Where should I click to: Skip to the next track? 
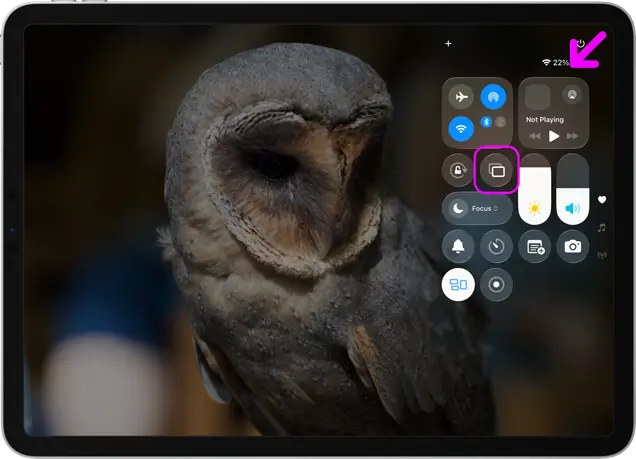click(572, 135)
